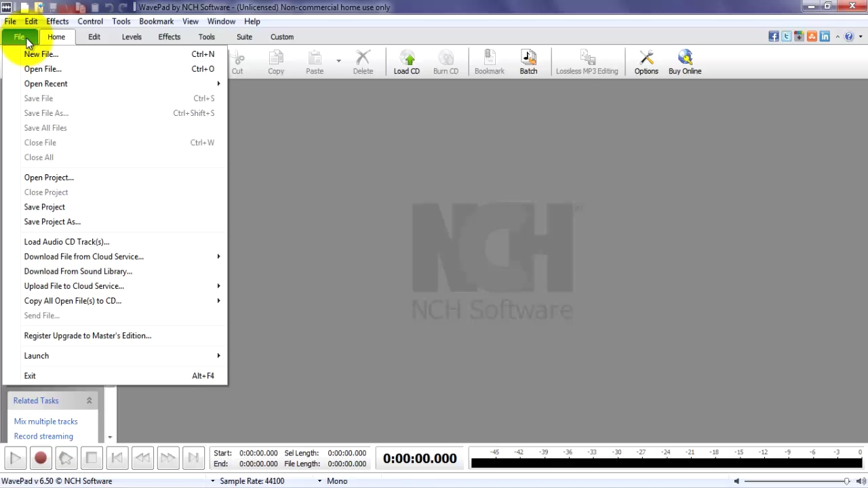
Task: Click the Stop playback button
Action: 91,458
